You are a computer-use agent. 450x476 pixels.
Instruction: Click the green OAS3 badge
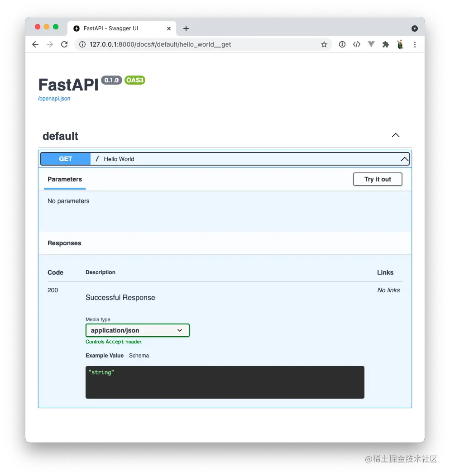(x=134, y=80)
